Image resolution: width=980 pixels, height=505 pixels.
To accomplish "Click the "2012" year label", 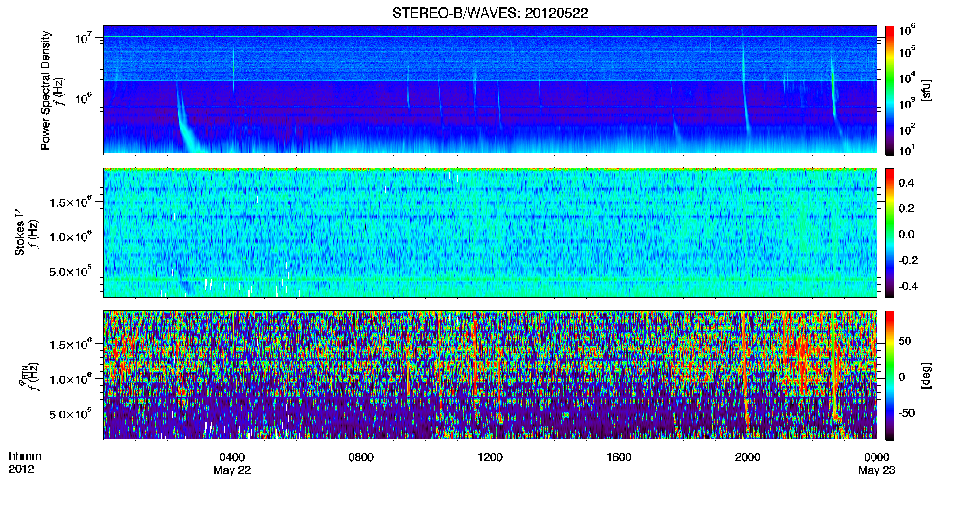I will [21, 469].
